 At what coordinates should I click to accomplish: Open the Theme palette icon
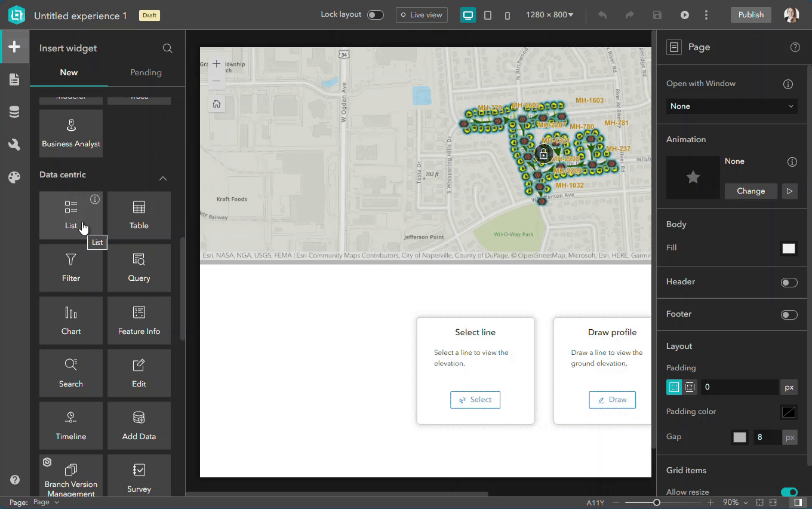click(x=14, y=177)
